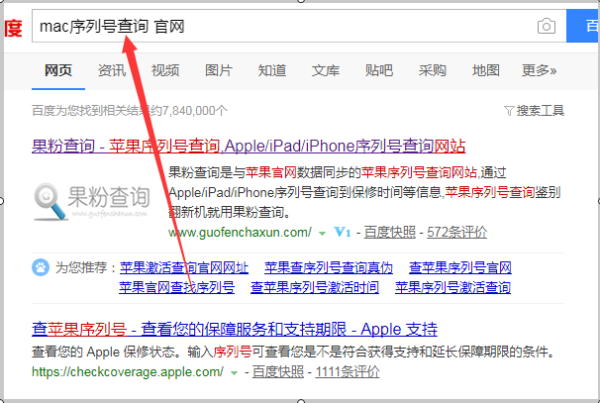This screenshot has height=403, width=600.
Task: Open suggestion 苹果激活查询官网网址
Action: tap(184, 268)
